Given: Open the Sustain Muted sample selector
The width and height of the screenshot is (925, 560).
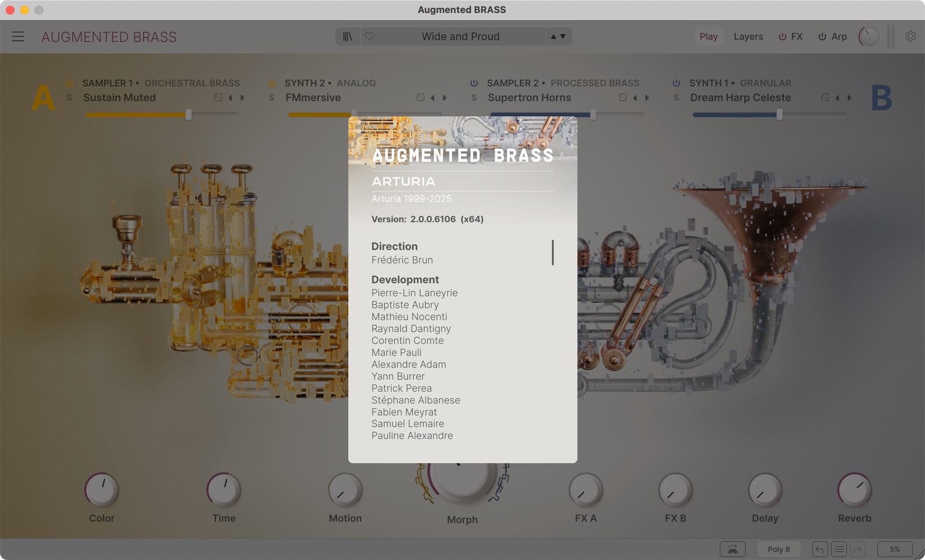Looking at the screenshot, I should (x=119, y=98).
